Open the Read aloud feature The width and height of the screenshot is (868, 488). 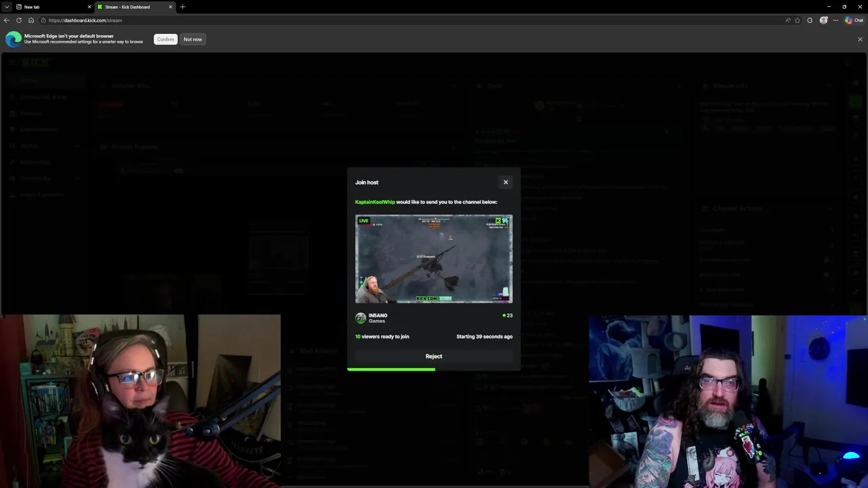[x=788, y=20]
